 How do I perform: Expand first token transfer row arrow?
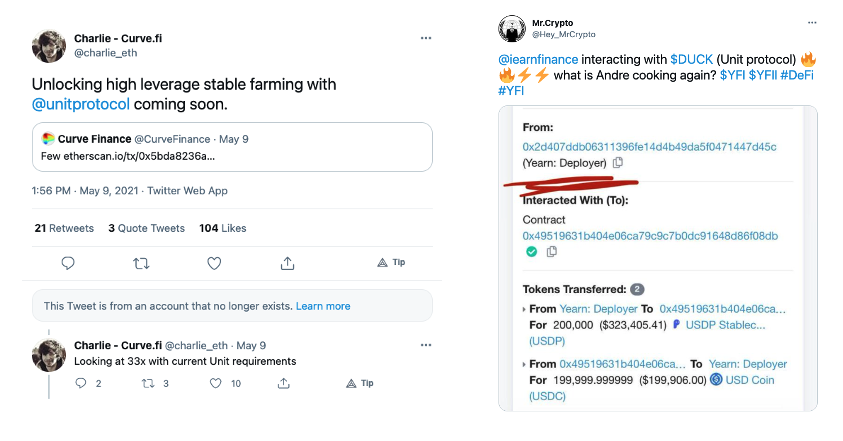coord(524,310)
